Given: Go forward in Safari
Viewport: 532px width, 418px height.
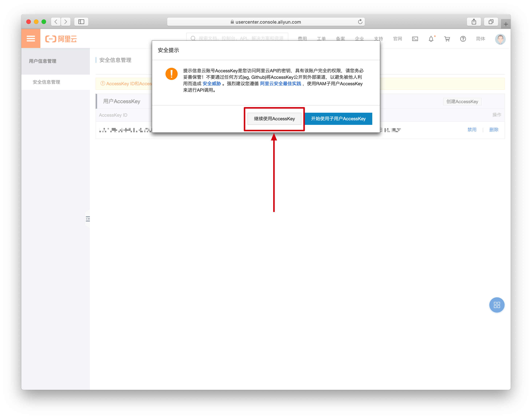Looking at the screenshot, I should [66, 22].
